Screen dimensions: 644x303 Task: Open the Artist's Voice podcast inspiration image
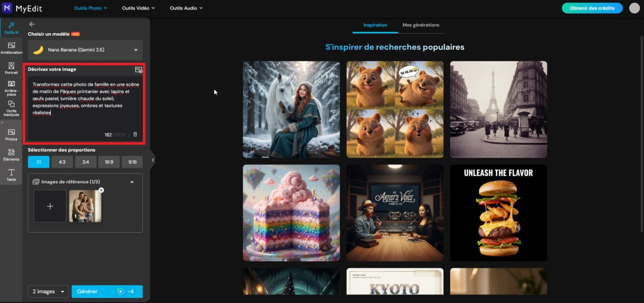pos(395,213)
